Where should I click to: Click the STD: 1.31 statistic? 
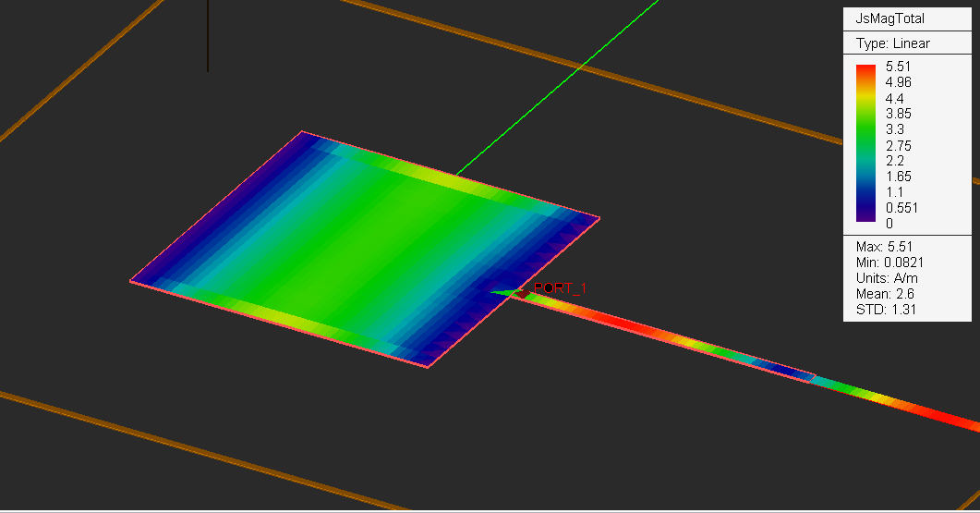point(886,309)
